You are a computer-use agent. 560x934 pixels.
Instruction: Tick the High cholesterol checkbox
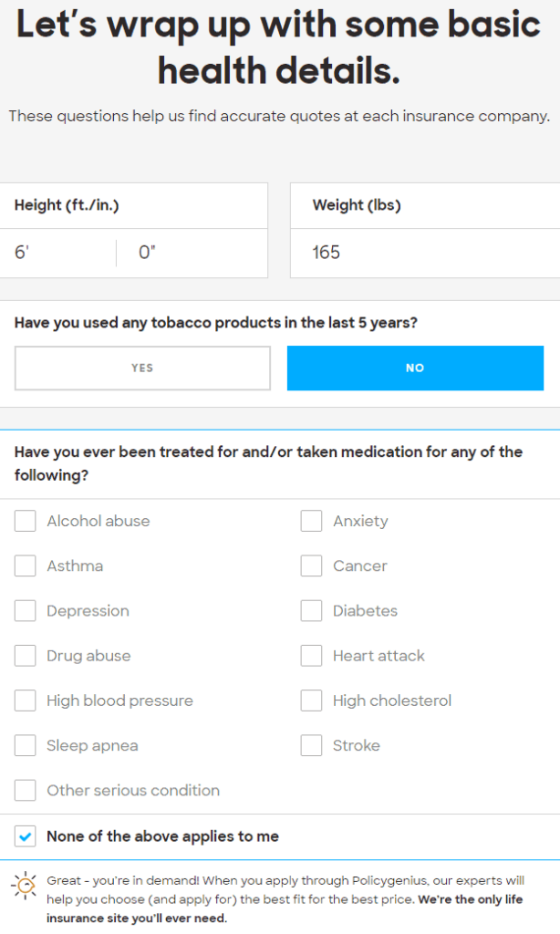coord(311,700)
